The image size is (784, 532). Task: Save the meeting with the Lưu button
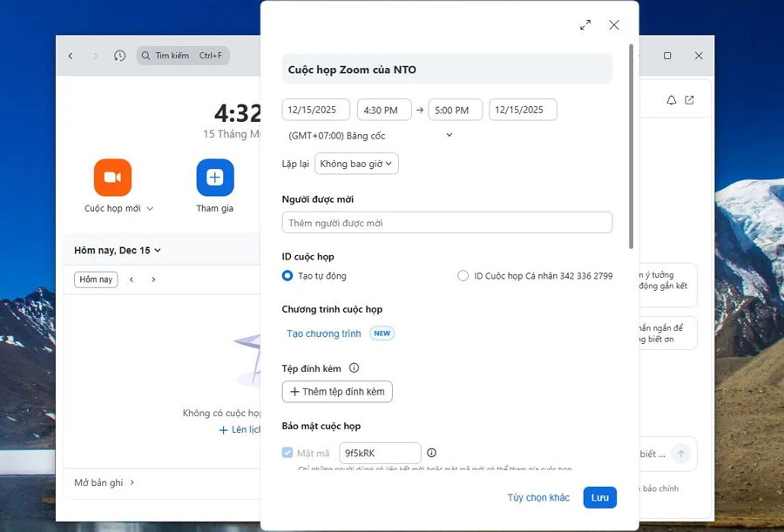598,497
